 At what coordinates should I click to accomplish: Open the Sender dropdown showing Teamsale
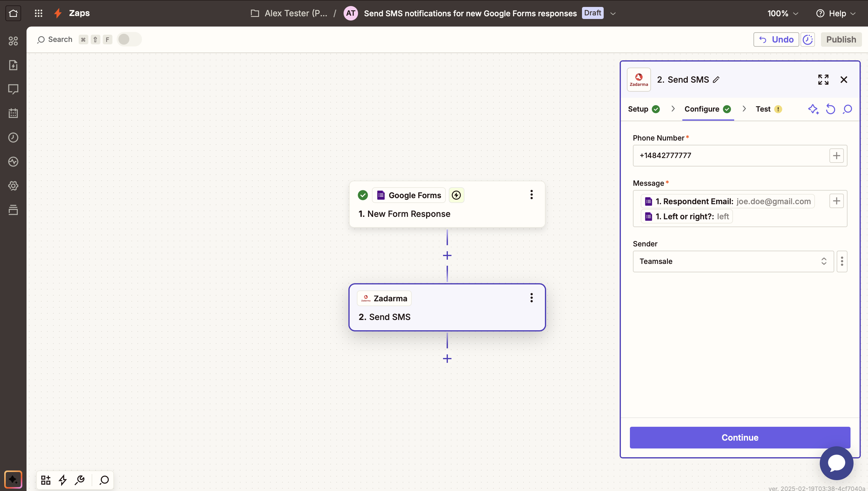coord(733,261)
